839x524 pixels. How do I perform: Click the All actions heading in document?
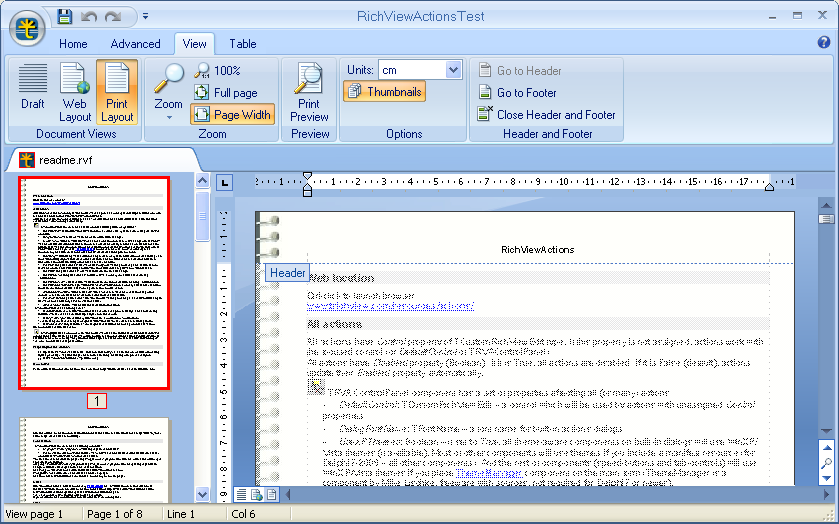coord(334,324)
